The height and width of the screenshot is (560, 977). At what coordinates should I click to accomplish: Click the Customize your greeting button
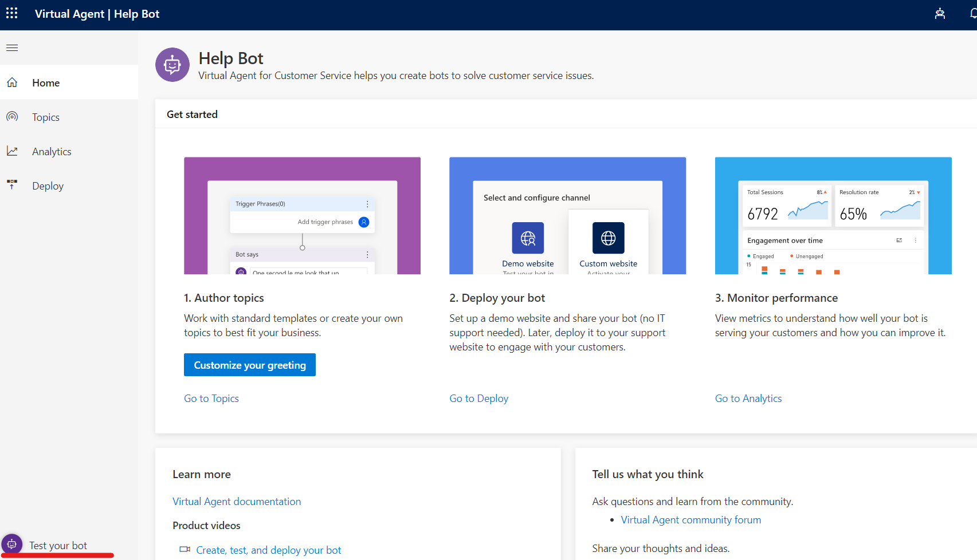[250, 365]
